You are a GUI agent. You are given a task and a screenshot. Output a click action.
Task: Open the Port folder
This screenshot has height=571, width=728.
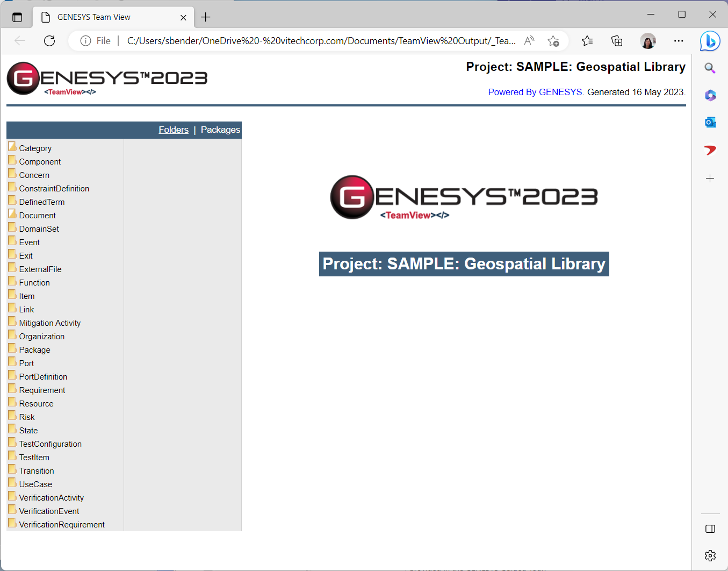pos(21,363)
